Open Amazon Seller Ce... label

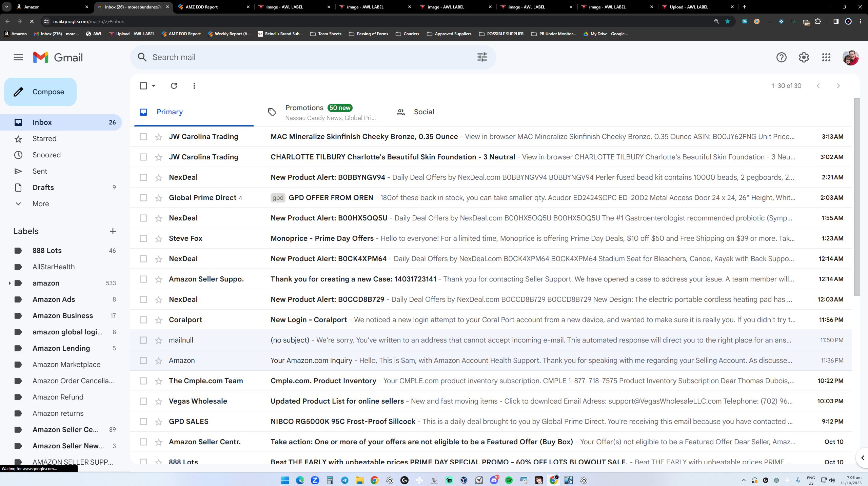65,430
